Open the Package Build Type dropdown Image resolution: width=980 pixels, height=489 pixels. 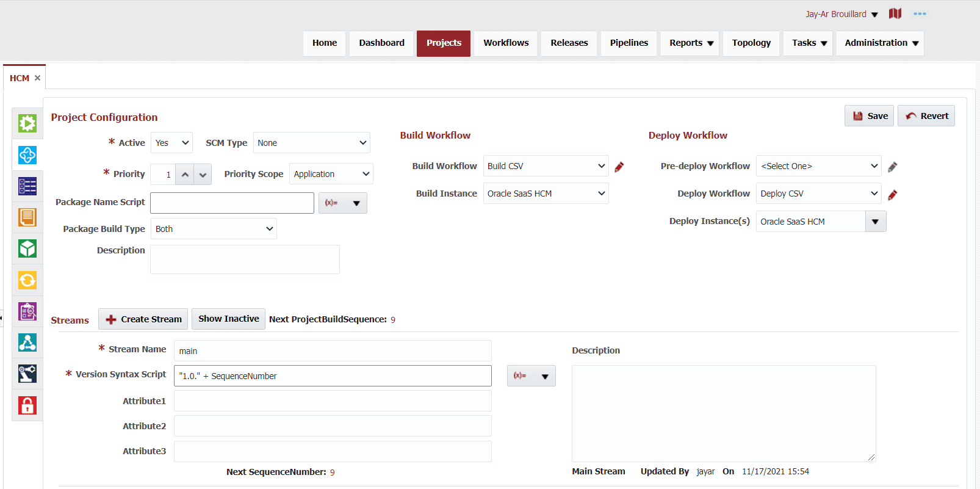tap(214, 229)
